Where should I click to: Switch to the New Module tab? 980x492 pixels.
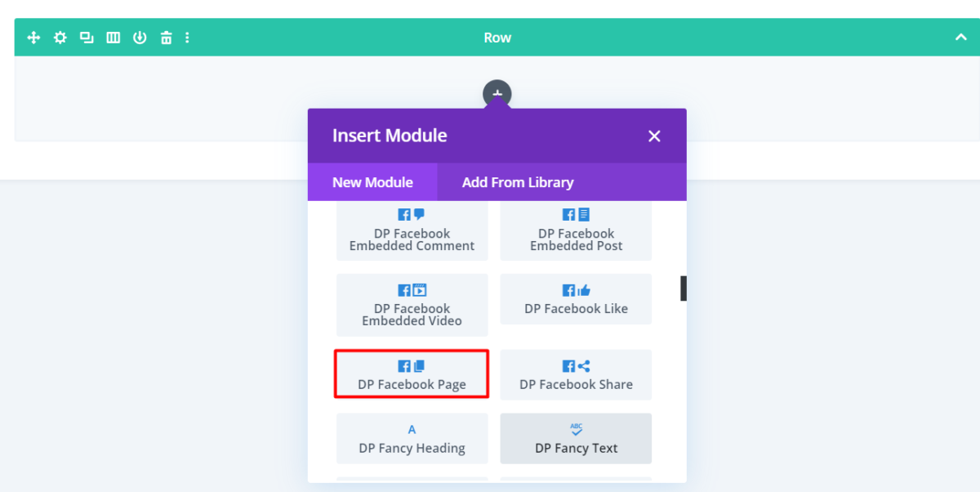tap(372, 181)
